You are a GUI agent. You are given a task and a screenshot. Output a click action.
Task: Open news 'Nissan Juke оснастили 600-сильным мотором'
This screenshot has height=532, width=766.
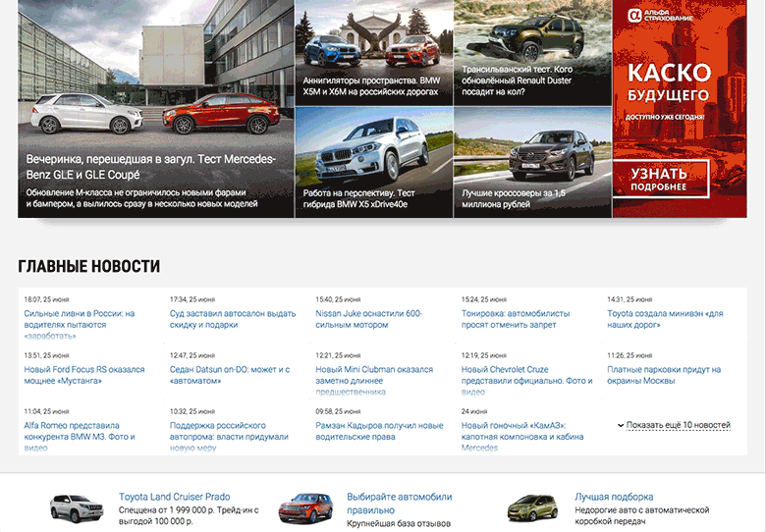click(369, 319)
